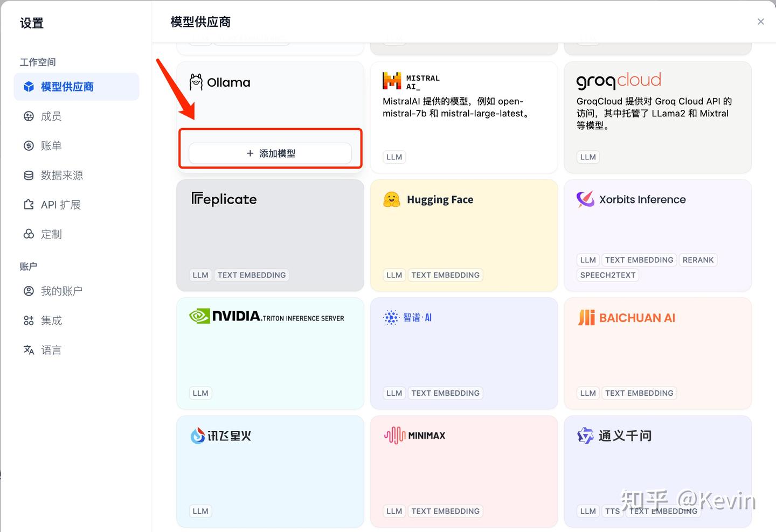776x532 pixels.
Task: Open 模型供应商 settings section
Action: 77,87
